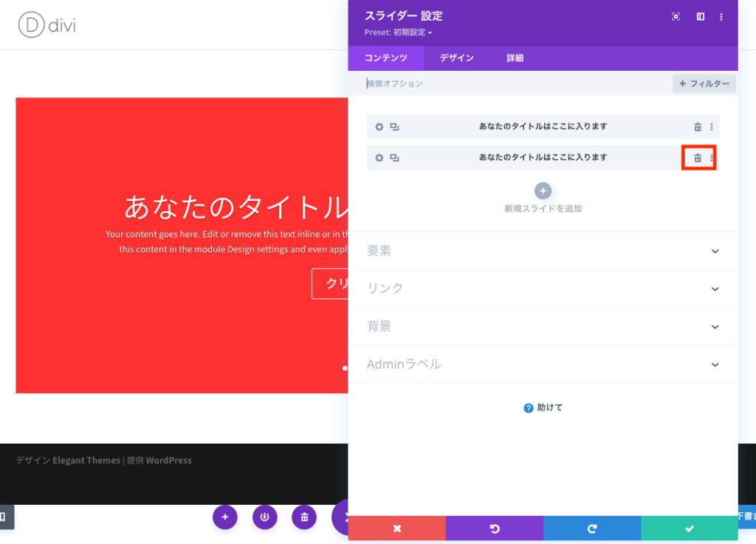Expand the 背景 section

tap(715, 326)
